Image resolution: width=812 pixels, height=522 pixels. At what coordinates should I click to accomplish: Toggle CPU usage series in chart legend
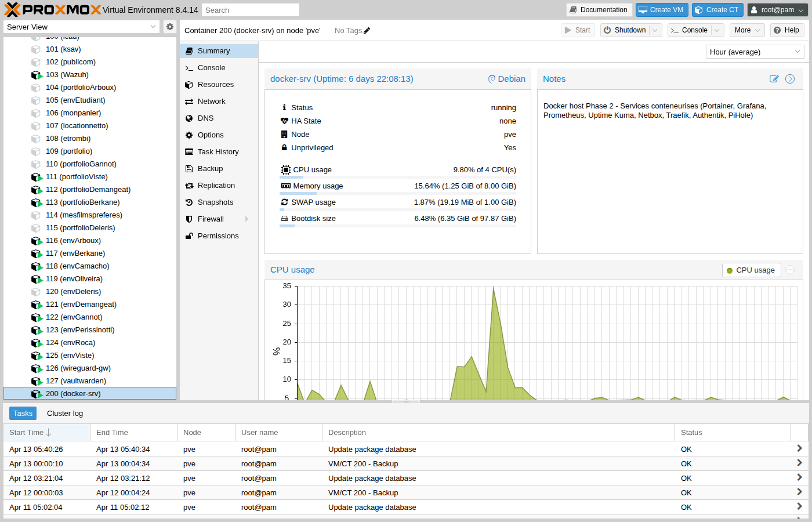(x=751, y=270)
